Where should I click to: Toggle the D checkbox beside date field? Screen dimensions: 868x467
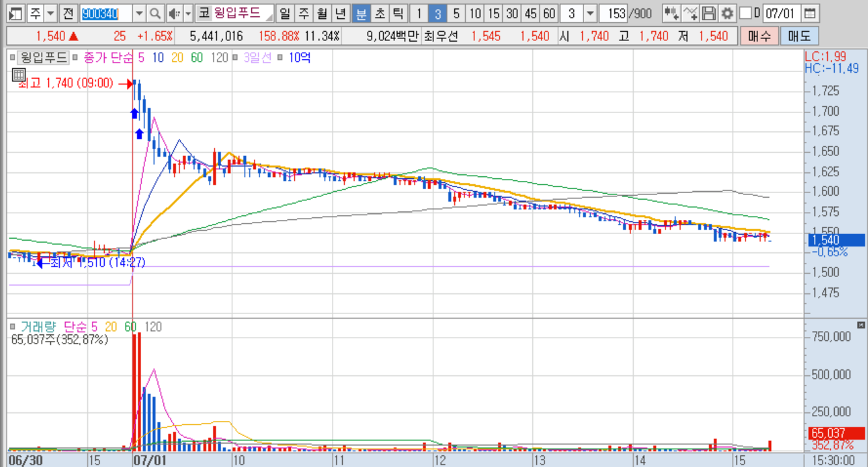(x=746, y=13)
